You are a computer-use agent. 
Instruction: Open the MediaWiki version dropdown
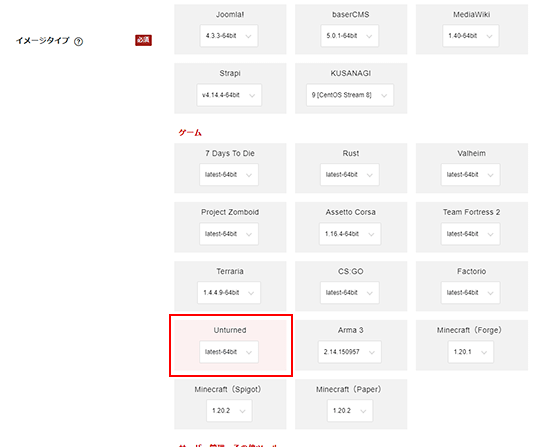471,36
